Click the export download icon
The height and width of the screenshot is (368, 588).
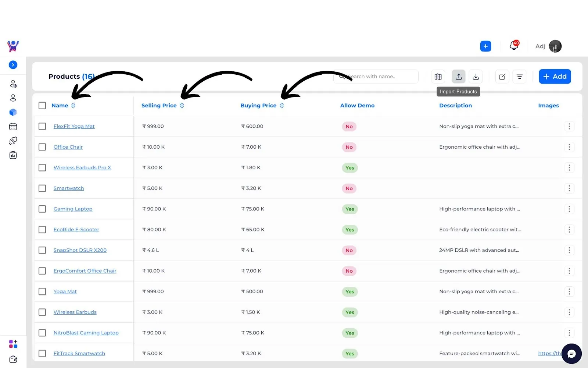point(476,77)
